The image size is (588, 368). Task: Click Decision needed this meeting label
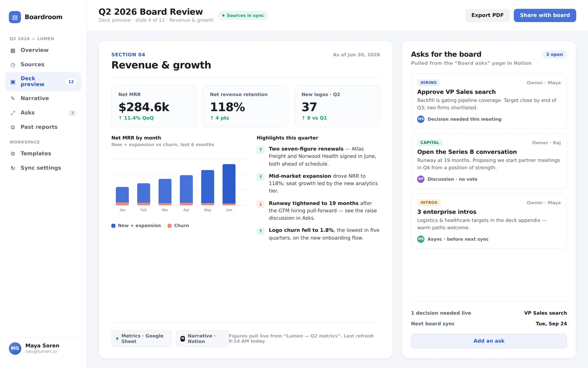pyautogui.click(x=465, y=119)
